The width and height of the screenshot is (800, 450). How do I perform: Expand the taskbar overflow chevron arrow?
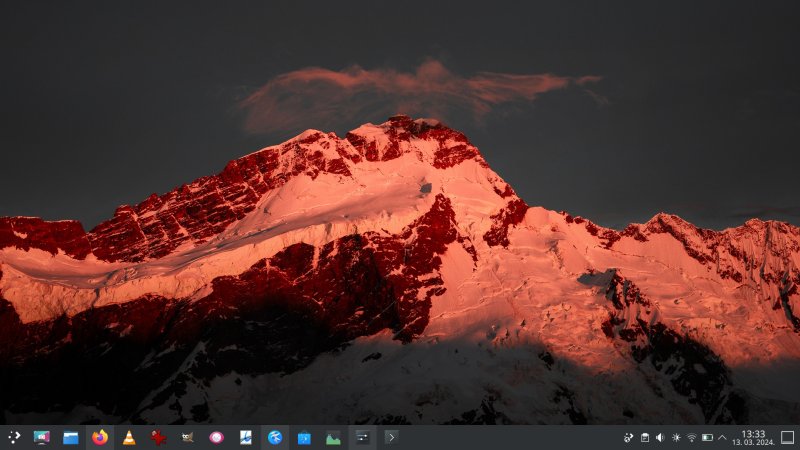pos(391,437)
